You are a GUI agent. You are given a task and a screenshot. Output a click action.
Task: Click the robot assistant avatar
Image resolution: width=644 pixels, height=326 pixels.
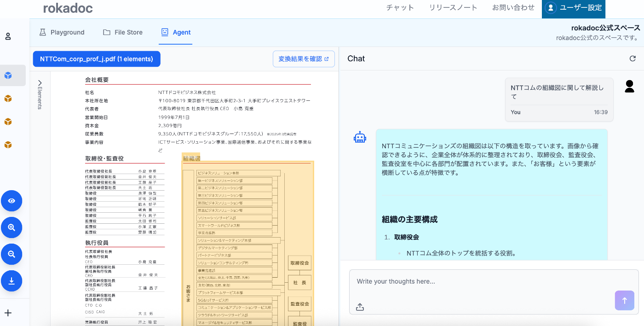coord(360,137)
